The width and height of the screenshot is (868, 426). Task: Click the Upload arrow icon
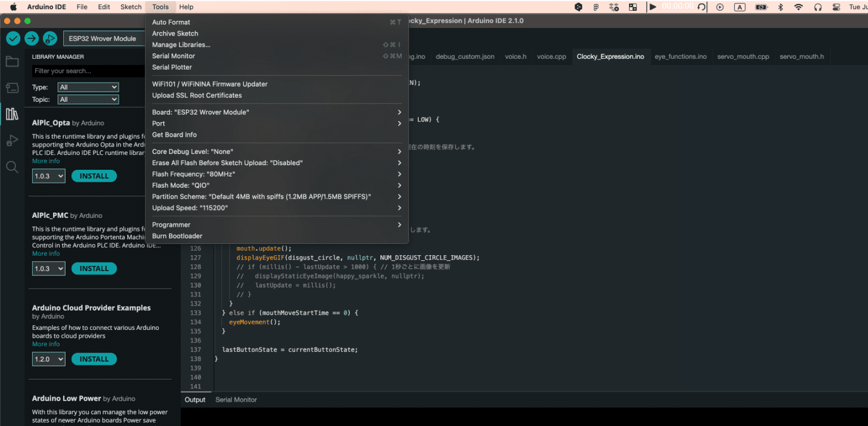click(x=32, y=38)
